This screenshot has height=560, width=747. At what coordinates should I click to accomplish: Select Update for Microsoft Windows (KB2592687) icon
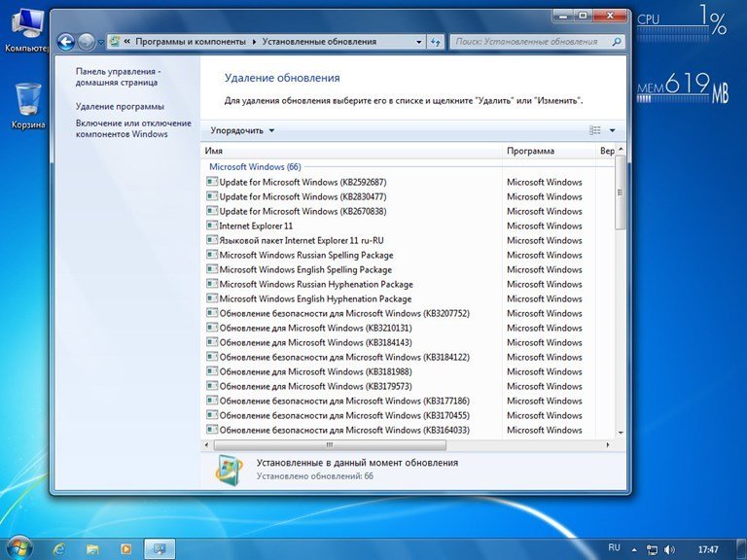click(212, 182)
